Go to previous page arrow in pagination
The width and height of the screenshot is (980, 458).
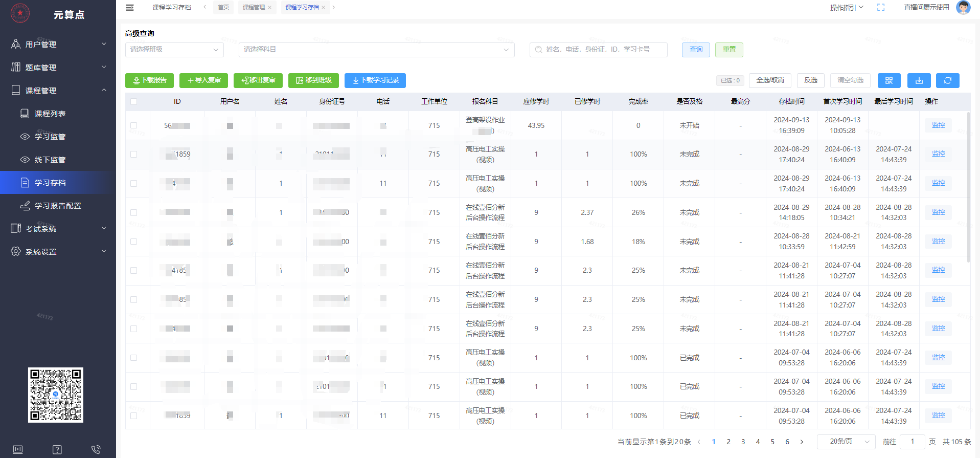tap(699, 442)
